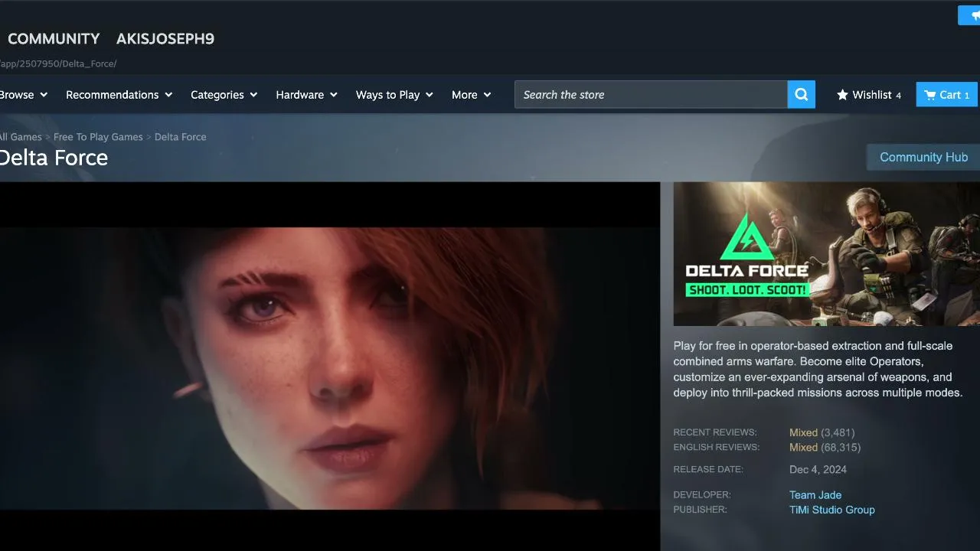This screenshot has height=551, width=980.
Task: Click the RELEASE DATE label
Action: click(708, 469)
